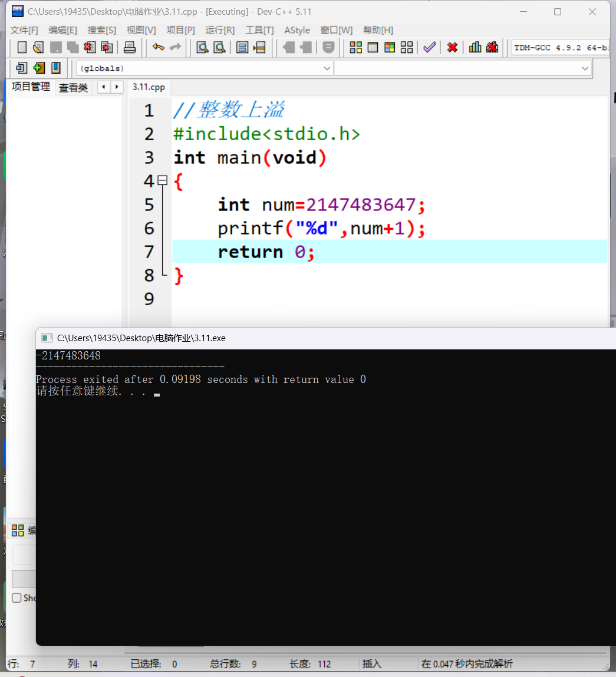Open the 项目[P] menu

(180, 30)
